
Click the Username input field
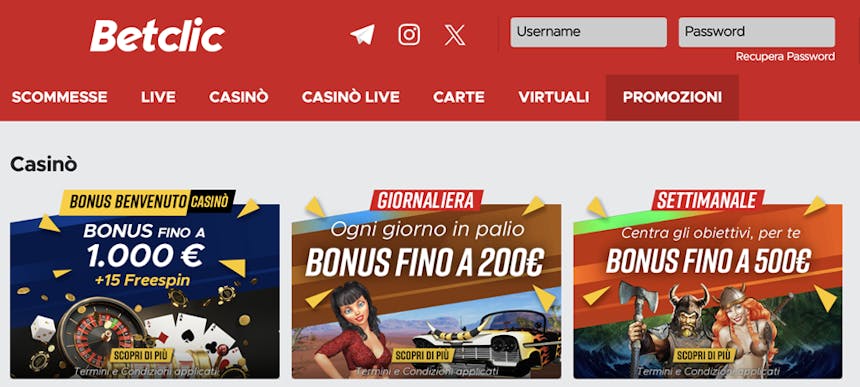click(x=589, y=32)
